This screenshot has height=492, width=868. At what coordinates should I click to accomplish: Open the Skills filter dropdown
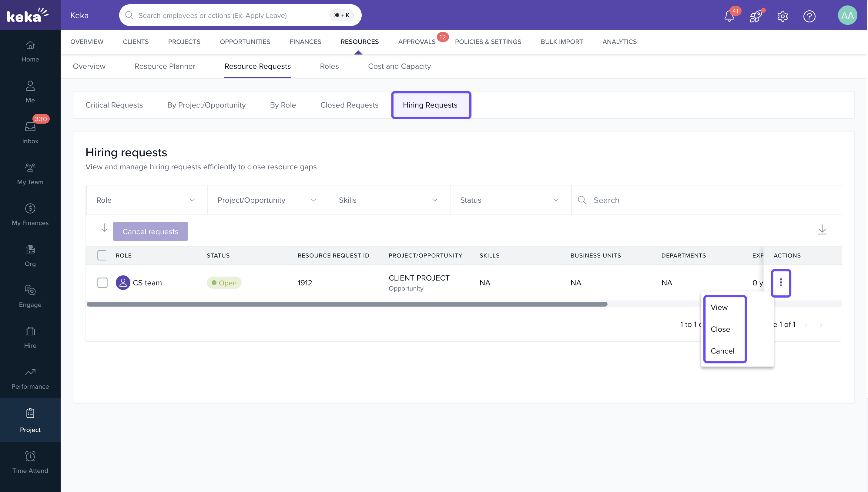[x=389, y=200]
